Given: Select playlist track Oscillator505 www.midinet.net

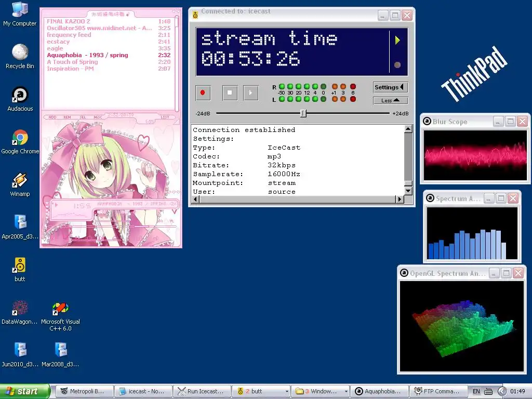Looking at the screenshot, I should tap(109, 28).
